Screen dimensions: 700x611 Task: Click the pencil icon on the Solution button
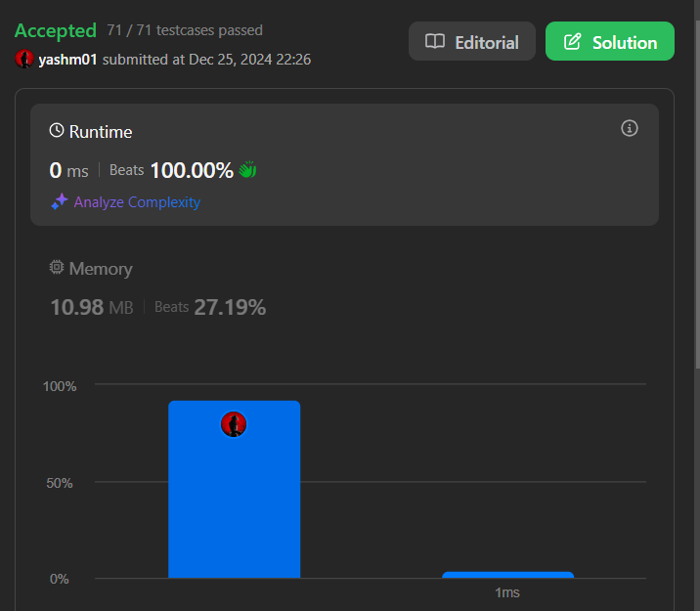click(x=573, y=42)
